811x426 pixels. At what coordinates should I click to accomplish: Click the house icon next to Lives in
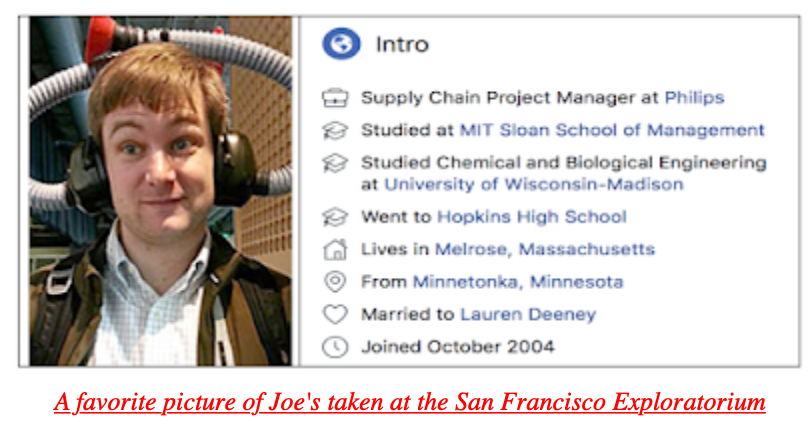tap(334, 249)
